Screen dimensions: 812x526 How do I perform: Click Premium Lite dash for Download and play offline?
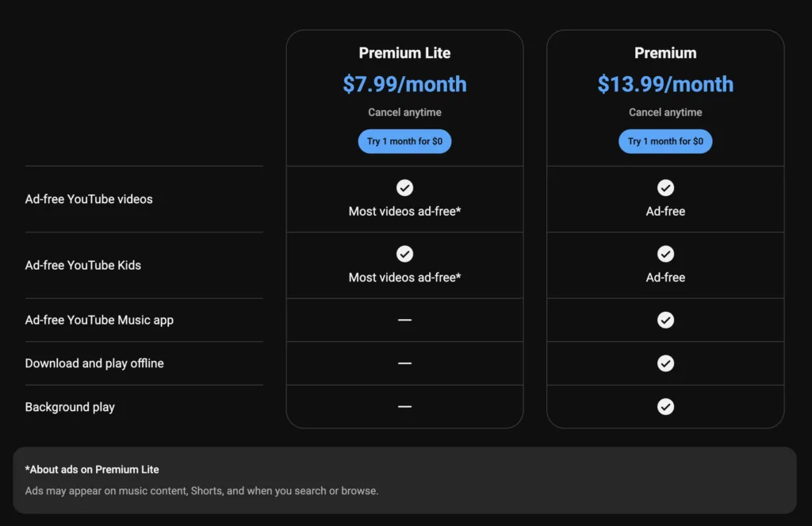tap(404, 363)
